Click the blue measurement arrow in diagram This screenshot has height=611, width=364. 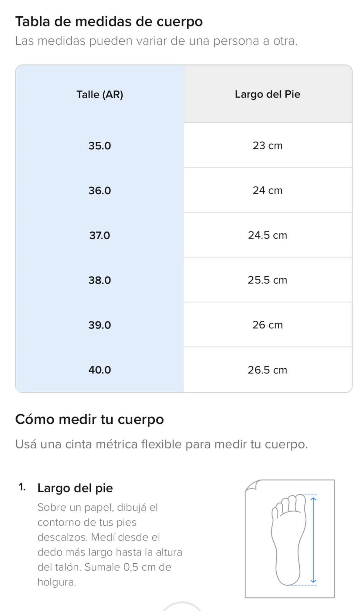point(314,540)
